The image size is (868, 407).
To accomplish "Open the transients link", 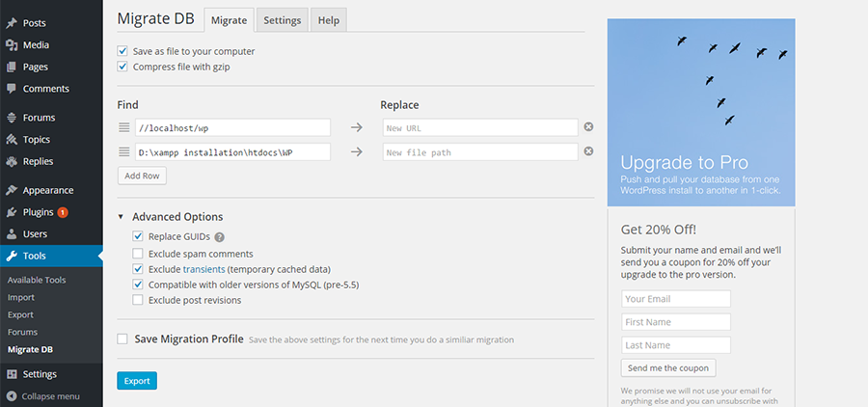I will coord(203,270).
